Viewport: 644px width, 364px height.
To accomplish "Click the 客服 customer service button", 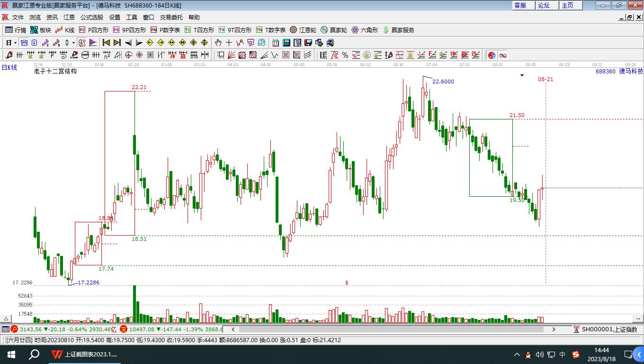I will click(523, 5).
